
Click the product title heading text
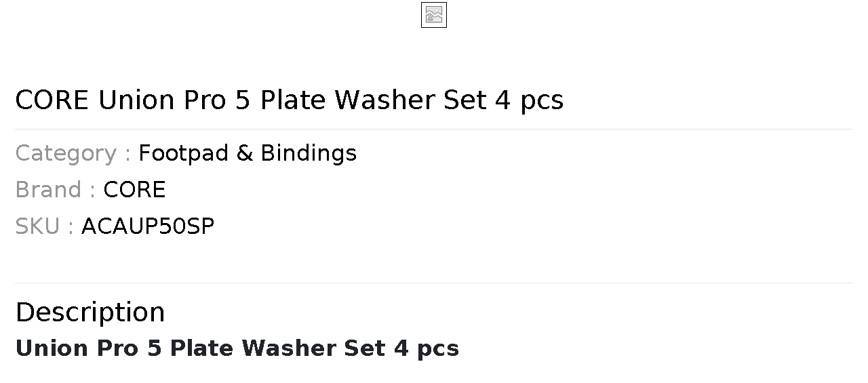point(290,100)
